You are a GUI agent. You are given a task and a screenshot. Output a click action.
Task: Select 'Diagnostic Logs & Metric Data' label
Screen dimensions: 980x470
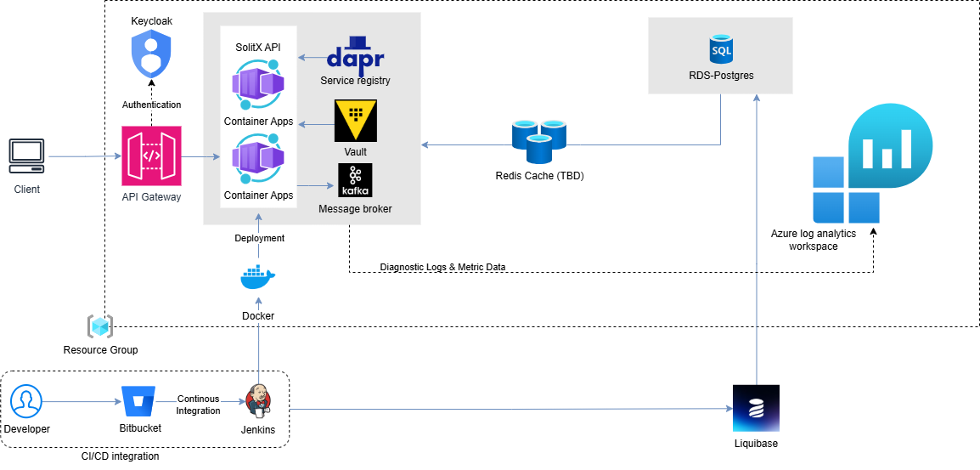443,267
